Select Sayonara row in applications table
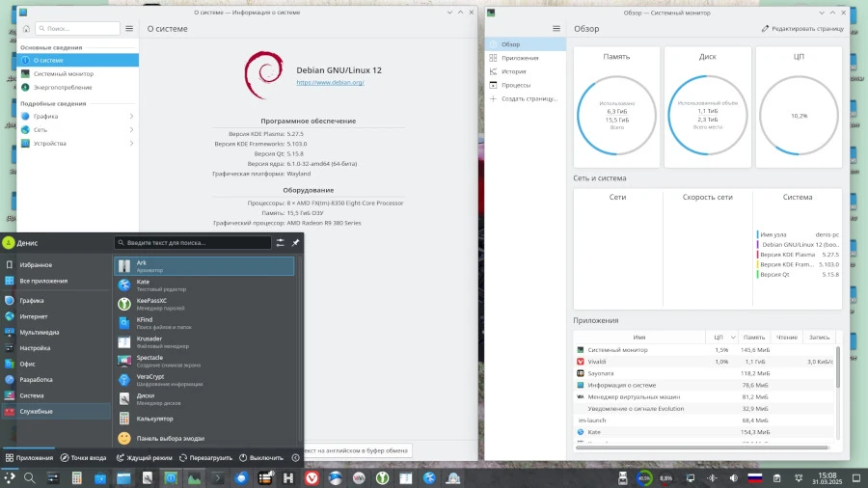 point(705,373)
